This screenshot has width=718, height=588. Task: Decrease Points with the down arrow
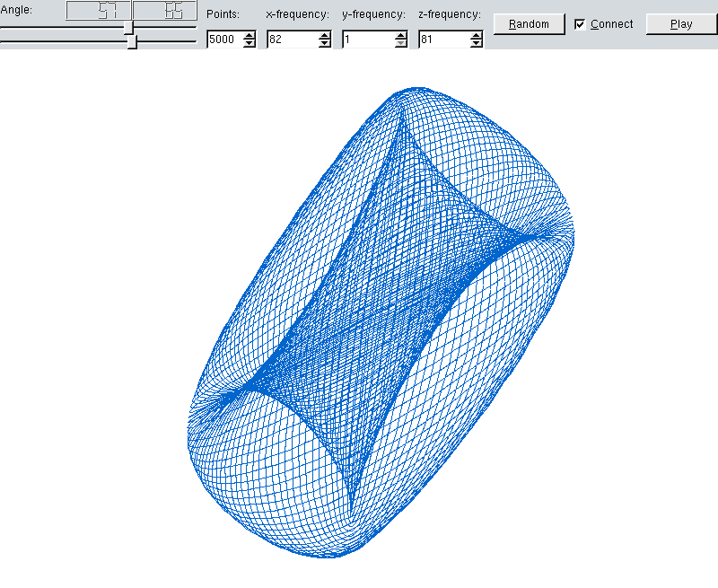click(250, 43)
